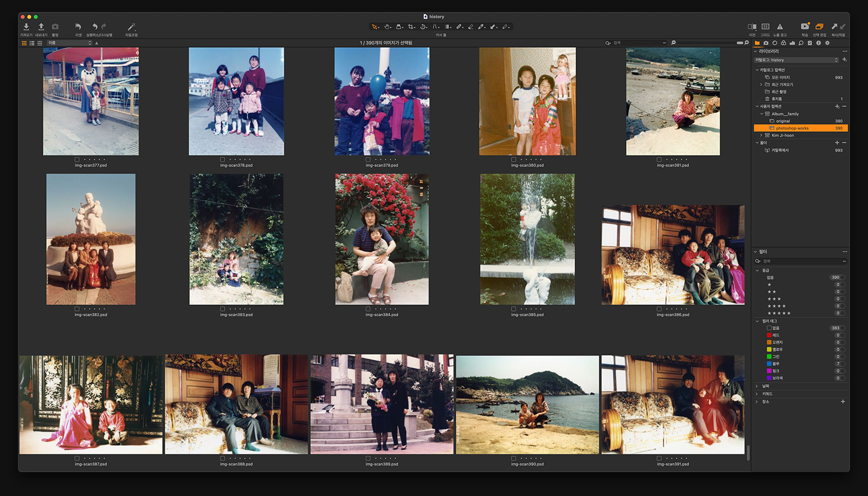The image size is (868, 496).
Task: Open the catalog 'history' dropdown
Action: pos(796,60)
